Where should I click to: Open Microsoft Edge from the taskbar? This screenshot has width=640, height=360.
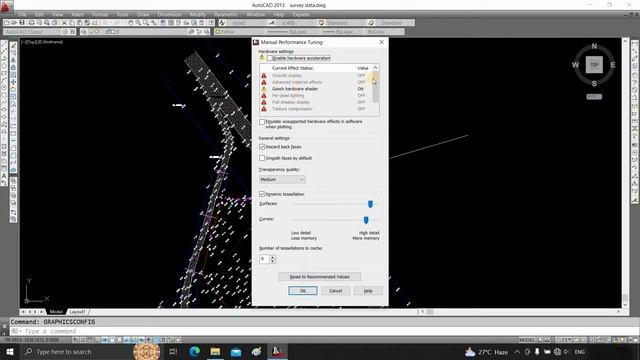195,351
